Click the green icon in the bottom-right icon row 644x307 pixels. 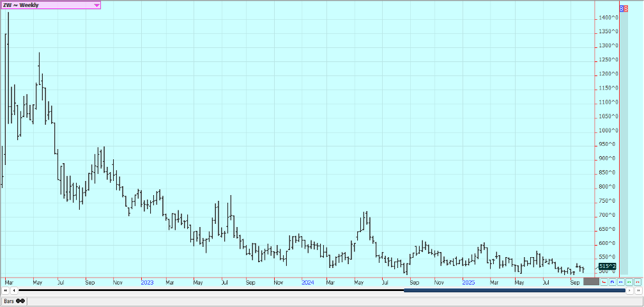(629, 282)
